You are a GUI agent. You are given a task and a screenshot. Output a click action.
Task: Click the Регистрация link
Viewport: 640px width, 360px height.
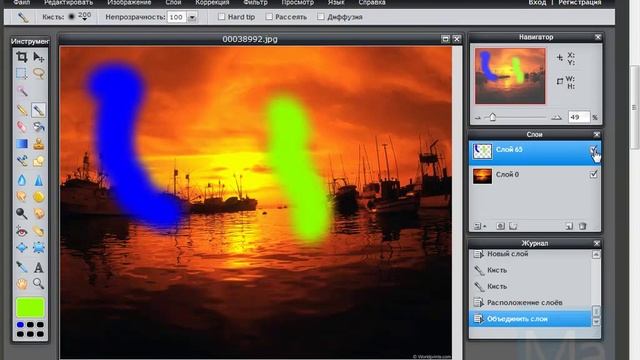coord(580,2)
